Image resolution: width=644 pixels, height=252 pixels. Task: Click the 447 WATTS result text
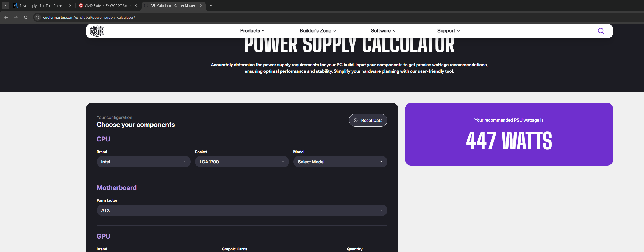(509, 141)
